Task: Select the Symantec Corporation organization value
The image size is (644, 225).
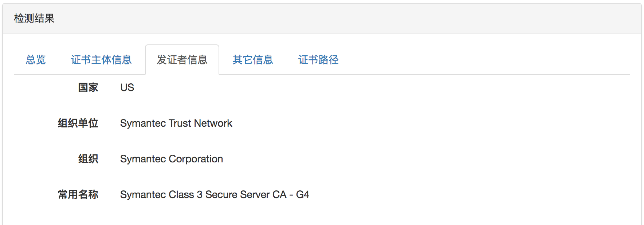Action: 172,159
